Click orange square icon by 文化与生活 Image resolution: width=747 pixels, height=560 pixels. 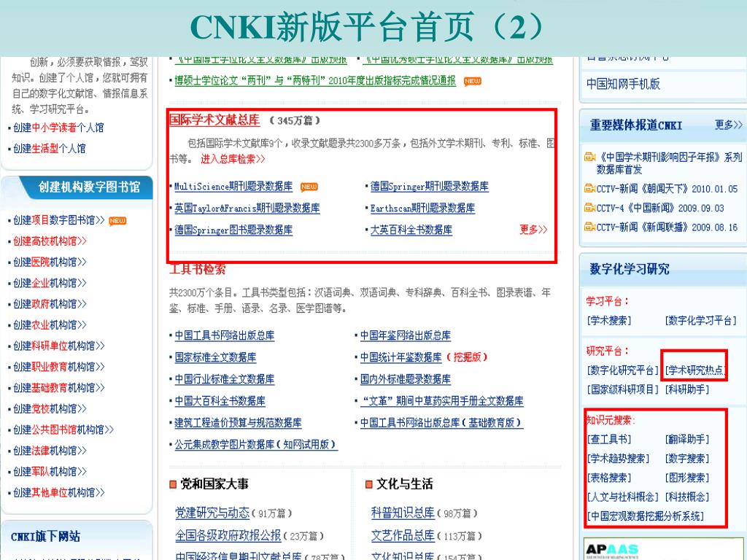(x=368, y=485)
